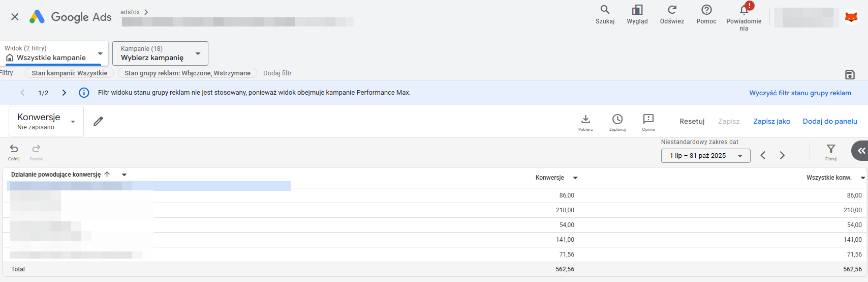
Task: Edit report name with pencil icon
Action: (98, 121)
